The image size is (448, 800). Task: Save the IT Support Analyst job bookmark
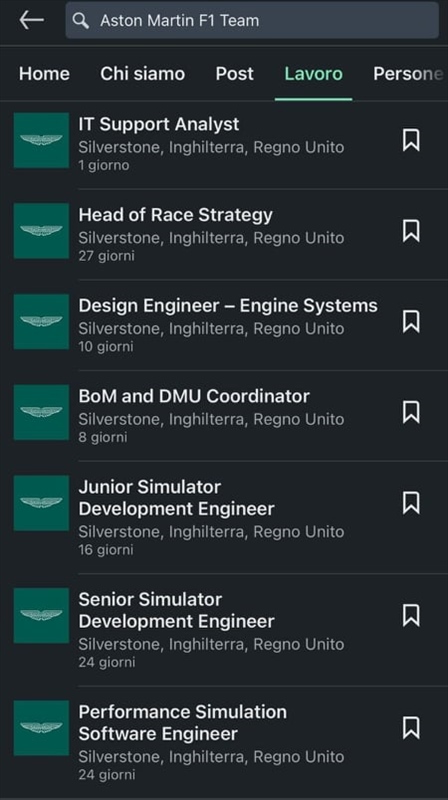click(411, 140)
